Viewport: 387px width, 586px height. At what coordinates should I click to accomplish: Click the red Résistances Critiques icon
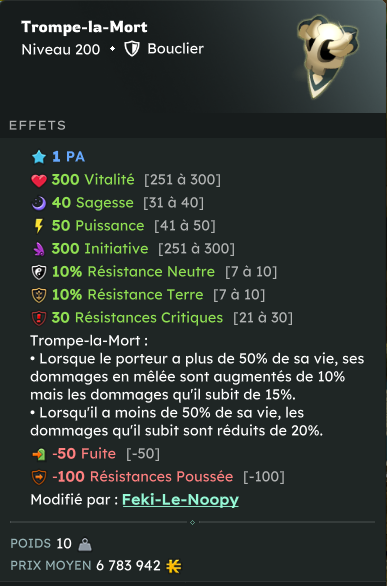39,318
